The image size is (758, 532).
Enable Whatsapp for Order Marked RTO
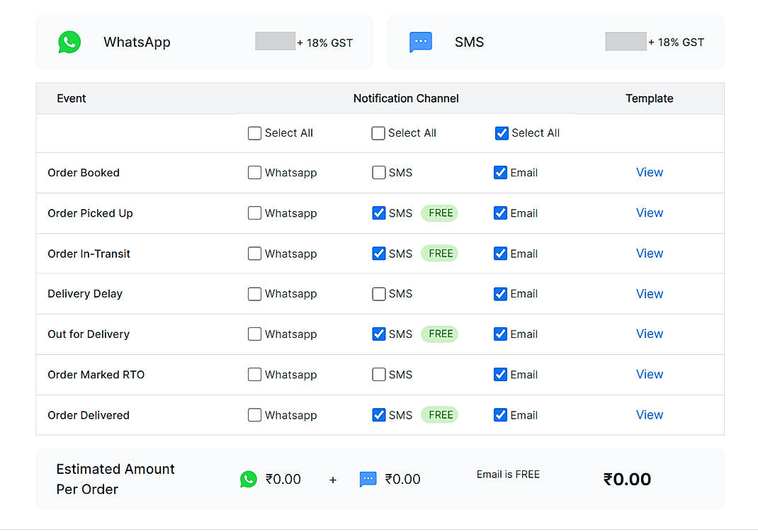pyautogui.click(x=254, y=375)
